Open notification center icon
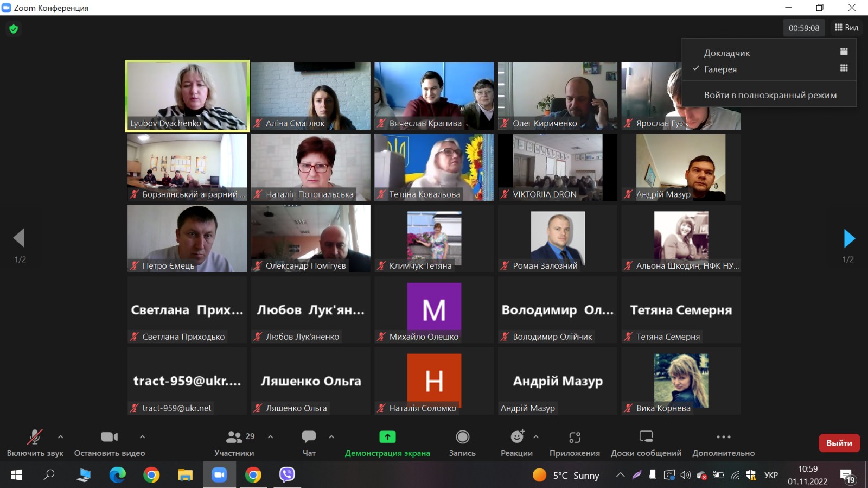 848,476
